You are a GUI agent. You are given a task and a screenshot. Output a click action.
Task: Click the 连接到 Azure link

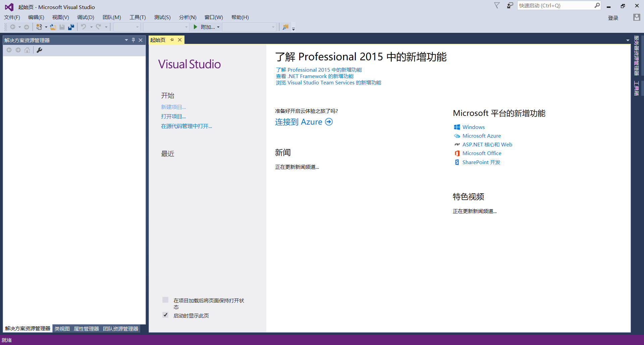[x=299, y=122]
